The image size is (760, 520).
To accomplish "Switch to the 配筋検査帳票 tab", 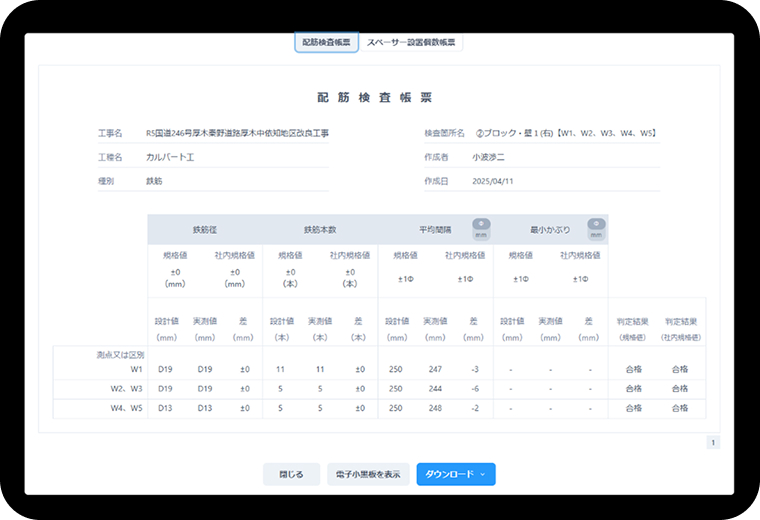I will 326,43.
